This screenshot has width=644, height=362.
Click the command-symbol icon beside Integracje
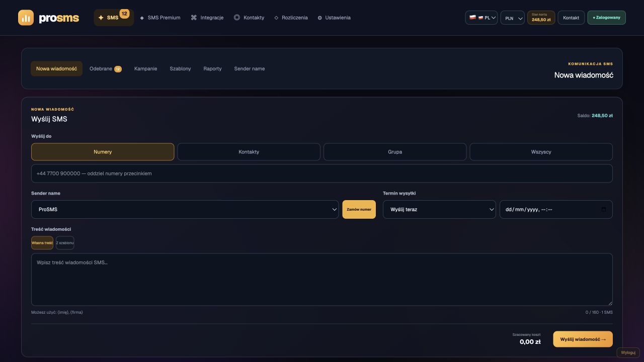(194, 18)
